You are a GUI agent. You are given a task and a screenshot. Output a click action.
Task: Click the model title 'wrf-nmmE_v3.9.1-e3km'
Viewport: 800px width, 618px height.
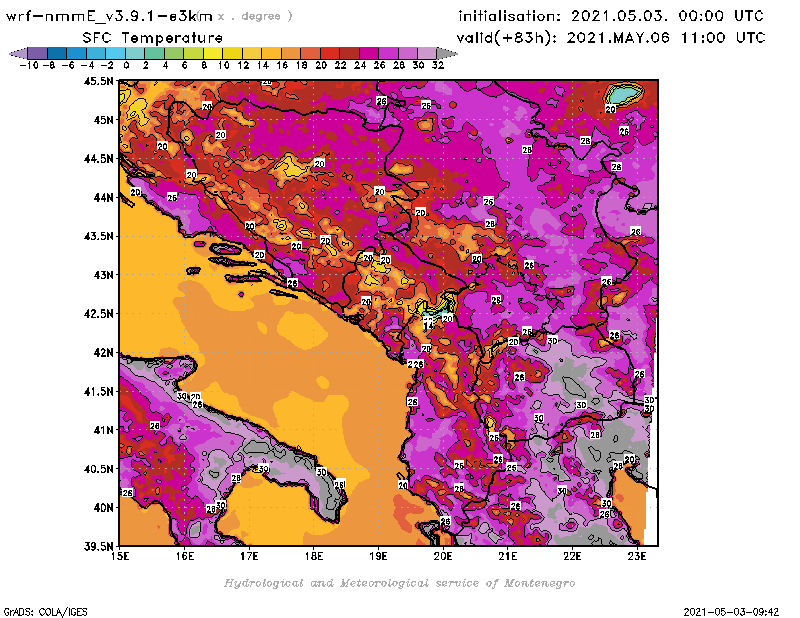click(109, 16)
